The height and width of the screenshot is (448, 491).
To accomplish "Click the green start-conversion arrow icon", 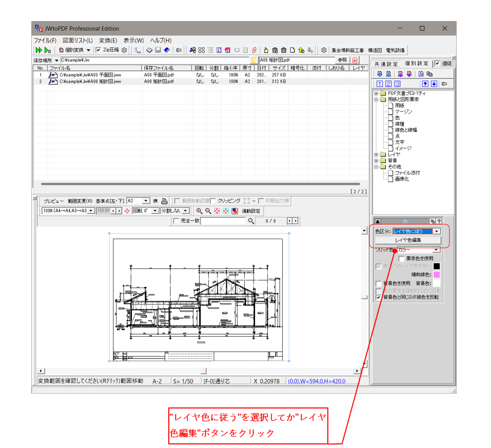I will point(38,50).
